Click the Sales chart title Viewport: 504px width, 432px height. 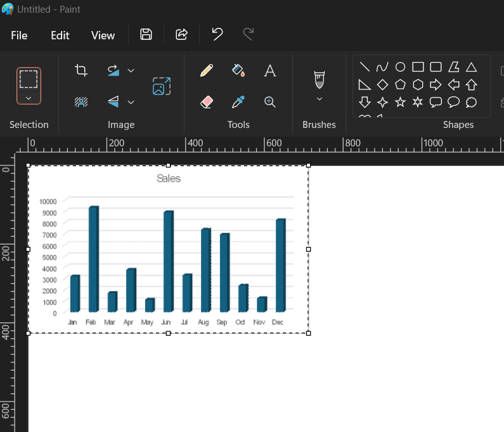point(169,178)
